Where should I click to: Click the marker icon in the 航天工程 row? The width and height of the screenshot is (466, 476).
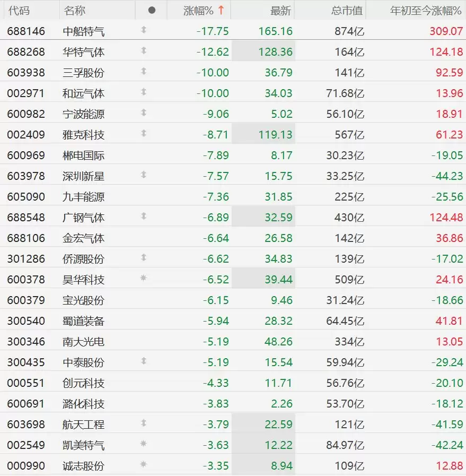[x=144, y=423]
